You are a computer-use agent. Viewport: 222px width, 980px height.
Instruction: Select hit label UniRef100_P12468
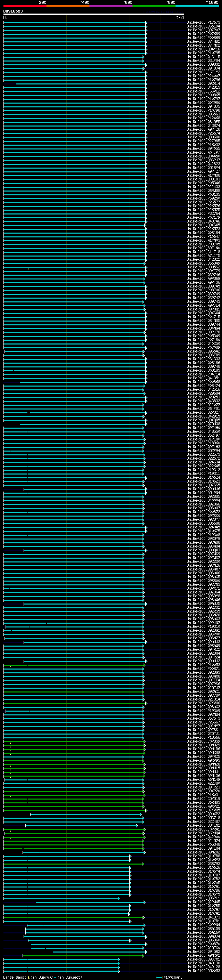click(203, 118)
